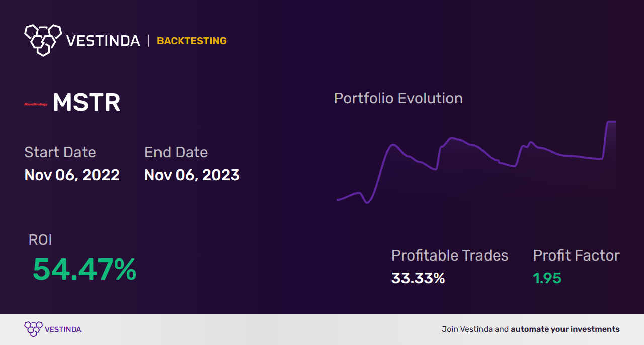Click the Start Date label
Image resolution: width=644 pixels, height=345 pixels.
[60, 152]
